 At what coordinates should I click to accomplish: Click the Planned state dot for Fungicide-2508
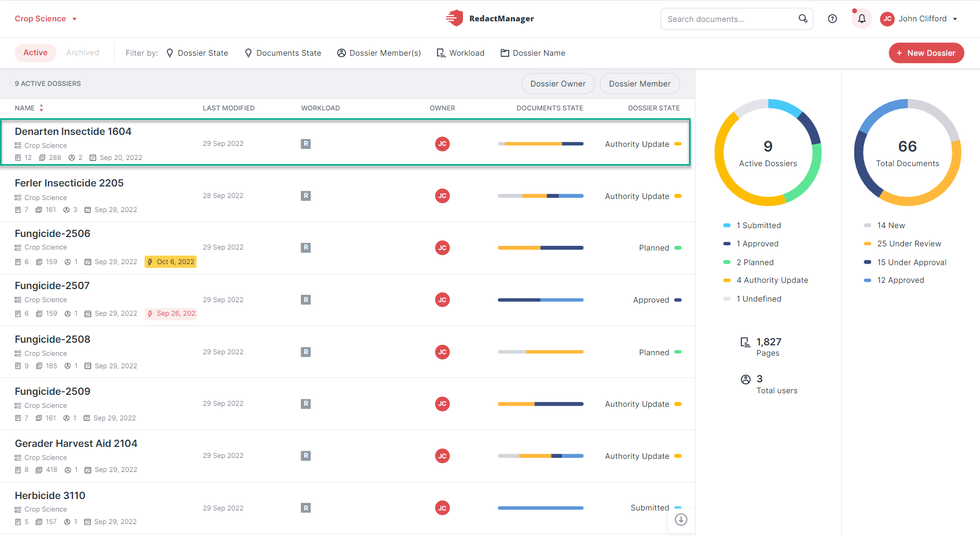point(678,352)
